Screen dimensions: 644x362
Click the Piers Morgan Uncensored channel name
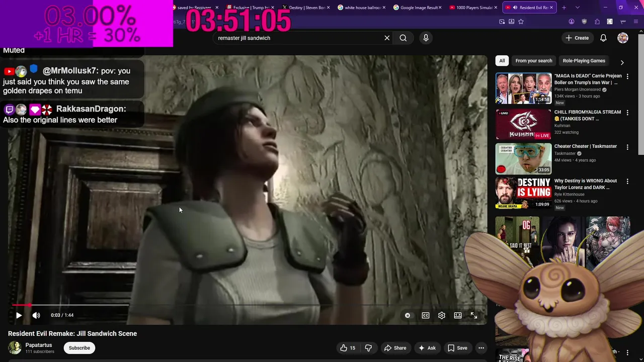578,89
